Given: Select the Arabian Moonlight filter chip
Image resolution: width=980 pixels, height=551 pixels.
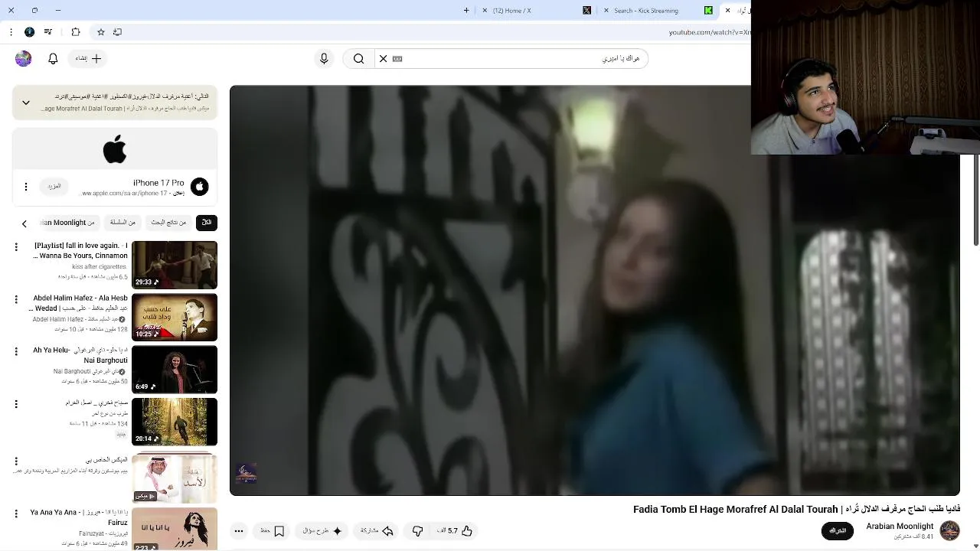Looking at the screenshot, I should click(x=69, y=223).
